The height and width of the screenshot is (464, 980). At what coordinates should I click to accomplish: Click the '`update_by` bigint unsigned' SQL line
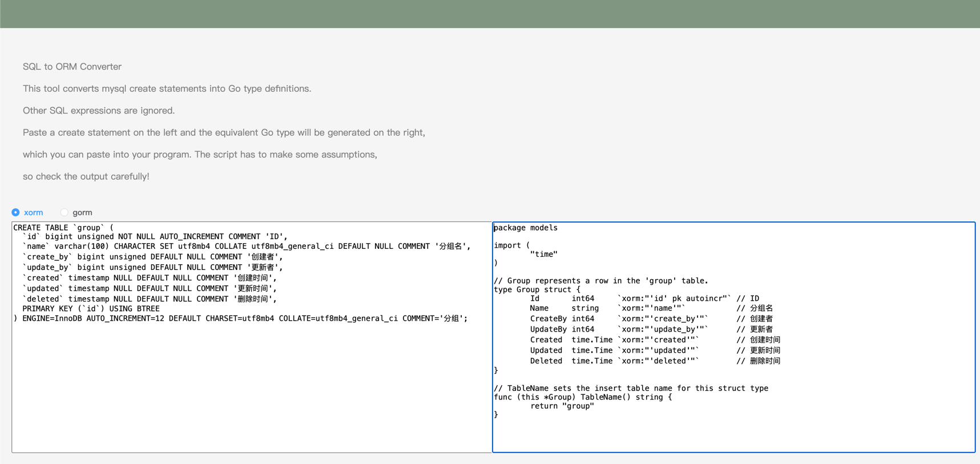pyautogui.click(x=152, y=267)
